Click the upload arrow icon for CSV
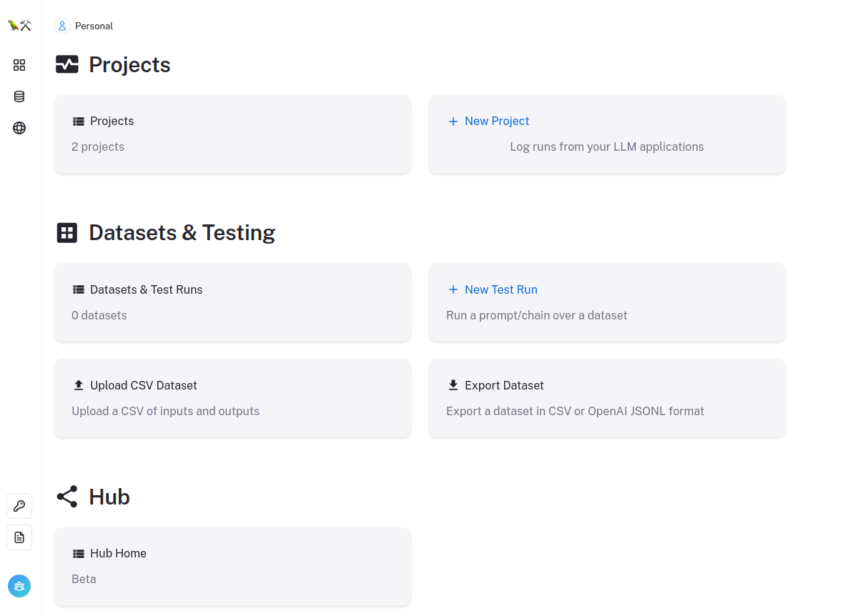The image size is (868, 616). [79, 385]
